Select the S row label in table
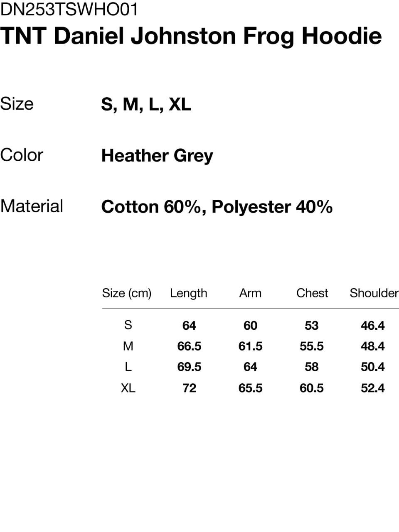This screenshot has height=532, width=399. point(128,325)
